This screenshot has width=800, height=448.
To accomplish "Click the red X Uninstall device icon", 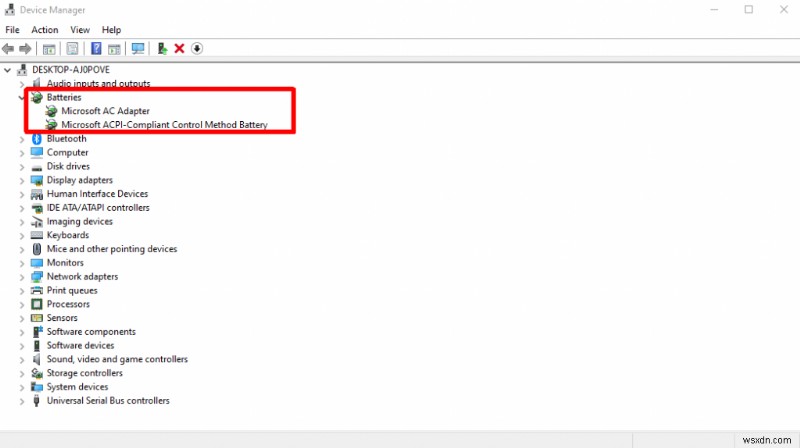I will tap(179, 48).
